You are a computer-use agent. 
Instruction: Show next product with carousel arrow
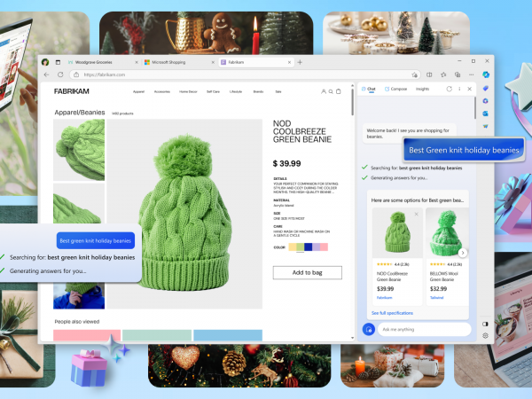pyautogui.click(x=463, y=253)
